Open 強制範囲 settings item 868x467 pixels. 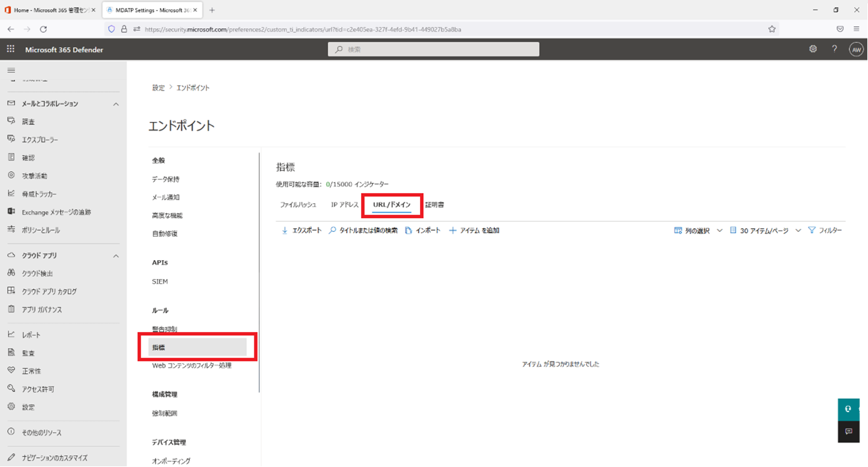tap(164, 414)
